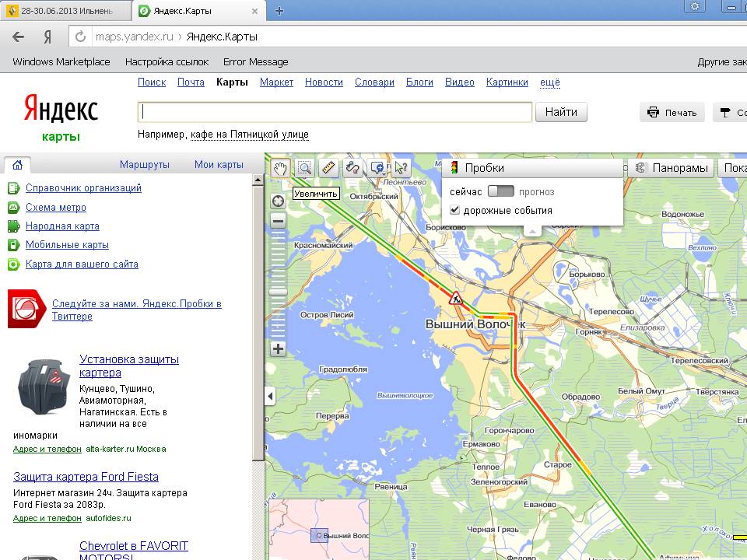The image size is (747, 560).
Task: Collapse the left sidebar with arrow handle
Action: (270, 397)
